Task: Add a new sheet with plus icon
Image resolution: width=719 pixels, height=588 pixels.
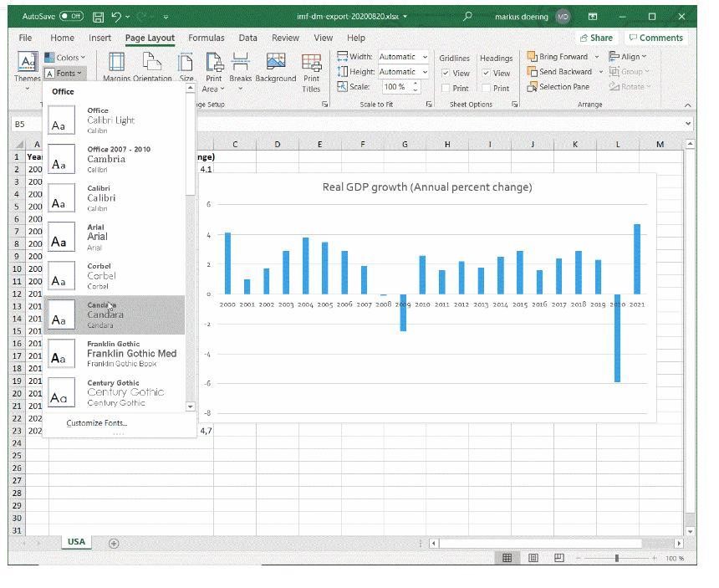Action: [x=114, y=543]
